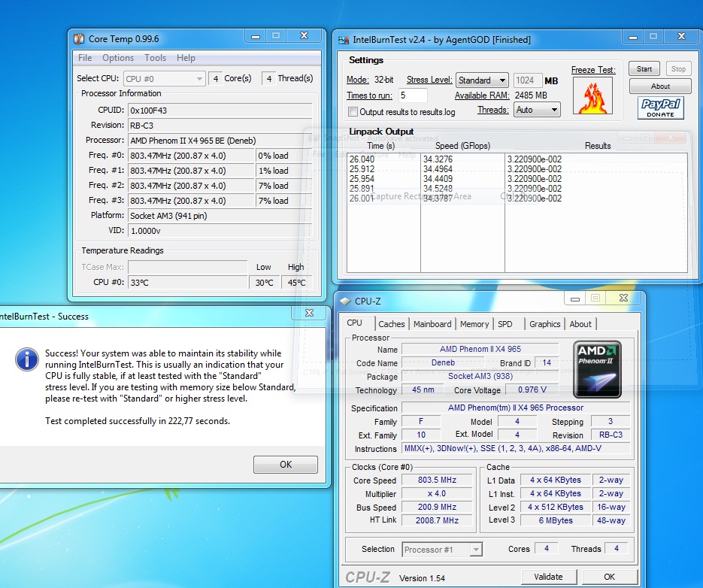The width and height of the screenshot is (703, 588).
Task: Click the IntelBurnTest title bar icon
Action: pos(344,40)
